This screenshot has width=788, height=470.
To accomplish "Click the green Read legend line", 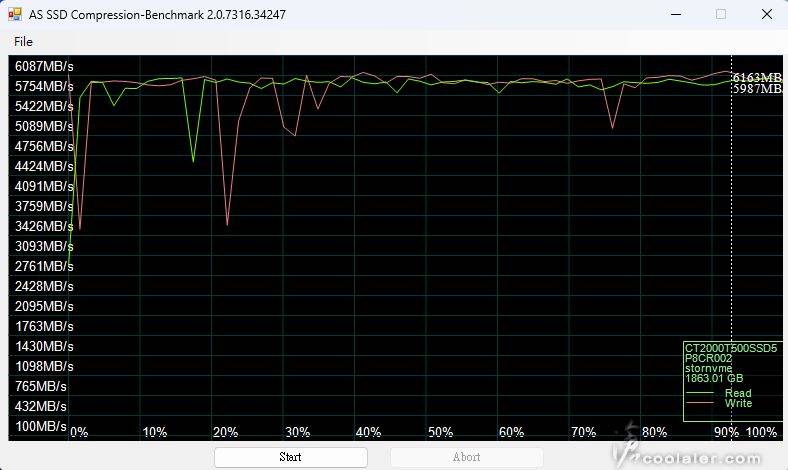I will coord(701,394).
